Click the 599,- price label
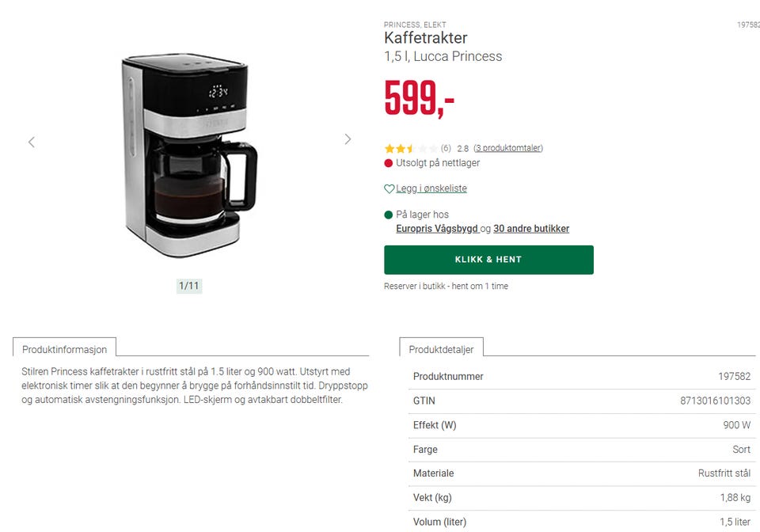This screenshot has width=760, height=532. [x=420, y=98]
